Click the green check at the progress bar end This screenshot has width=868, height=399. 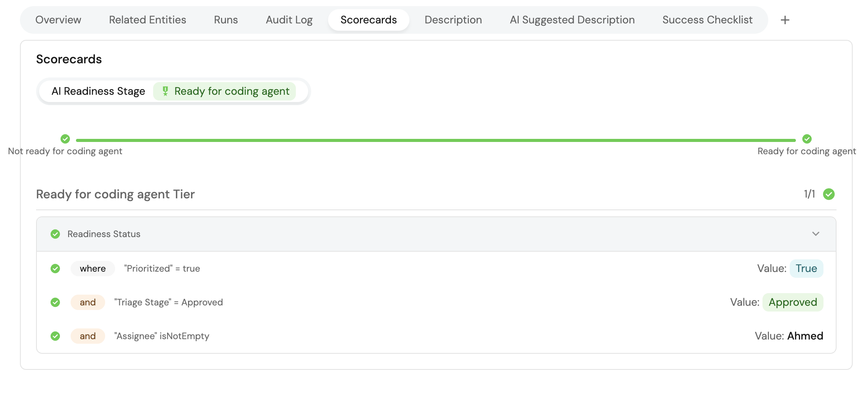tap(807, 139)
